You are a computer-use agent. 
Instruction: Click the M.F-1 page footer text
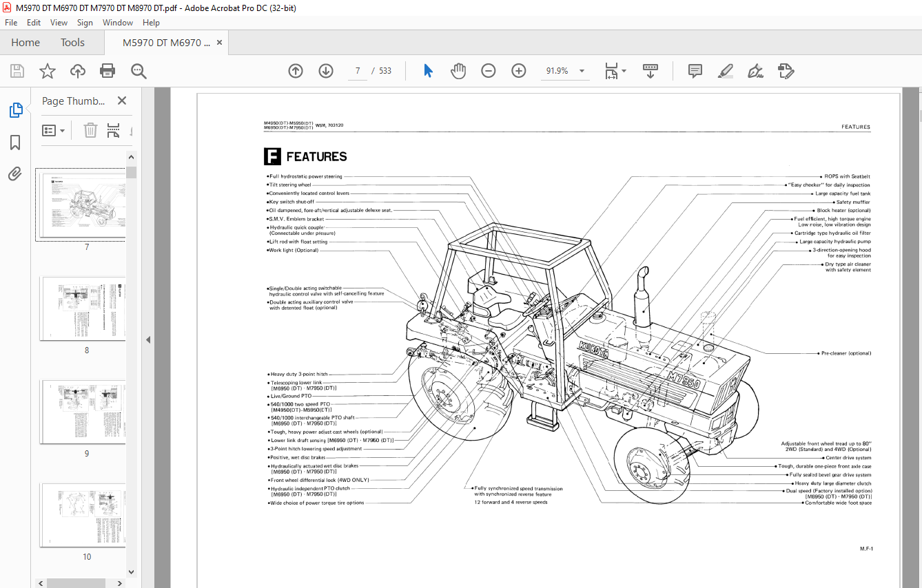(866, 549)
